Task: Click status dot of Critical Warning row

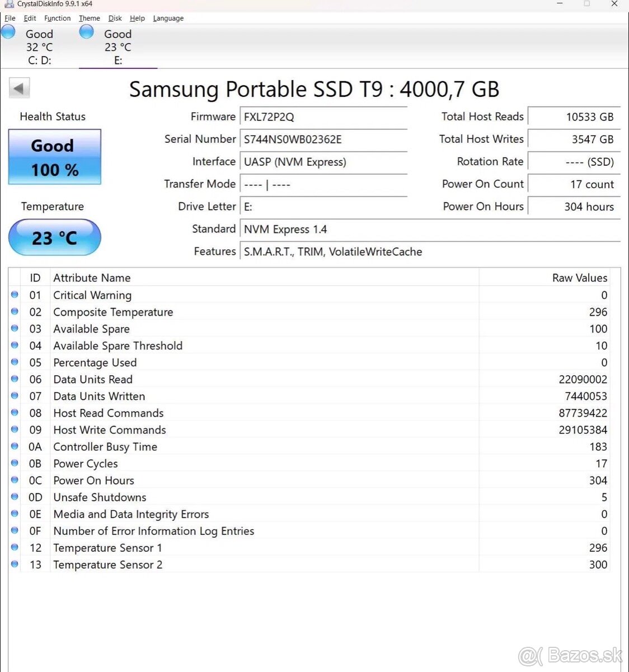Action: pos(15,295)
